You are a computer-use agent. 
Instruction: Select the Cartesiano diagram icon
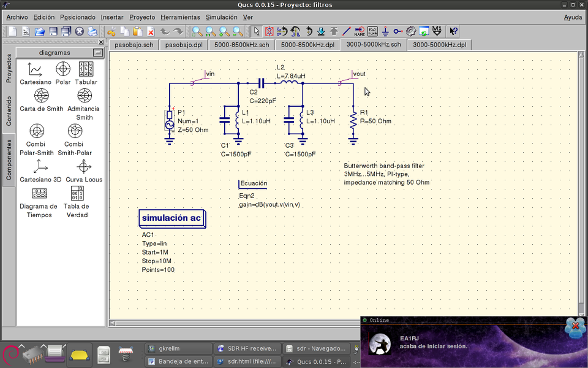[36, 69]
